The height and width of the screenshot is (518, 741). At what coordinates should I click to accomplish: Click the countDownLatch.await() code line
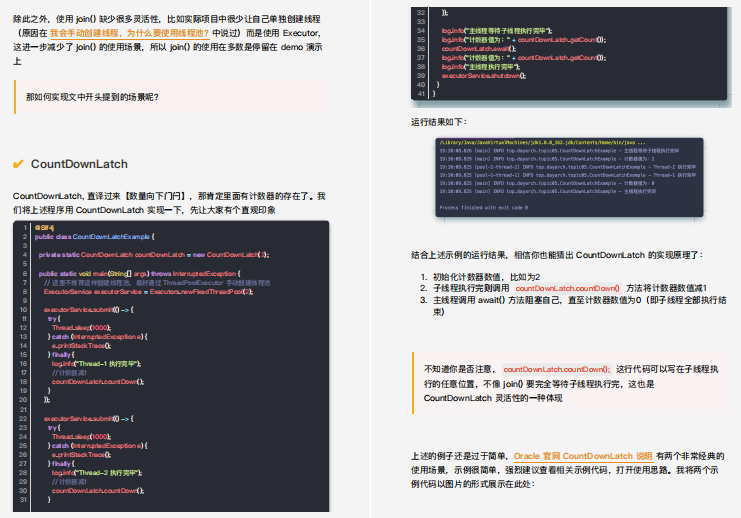(x=479, y=49)
